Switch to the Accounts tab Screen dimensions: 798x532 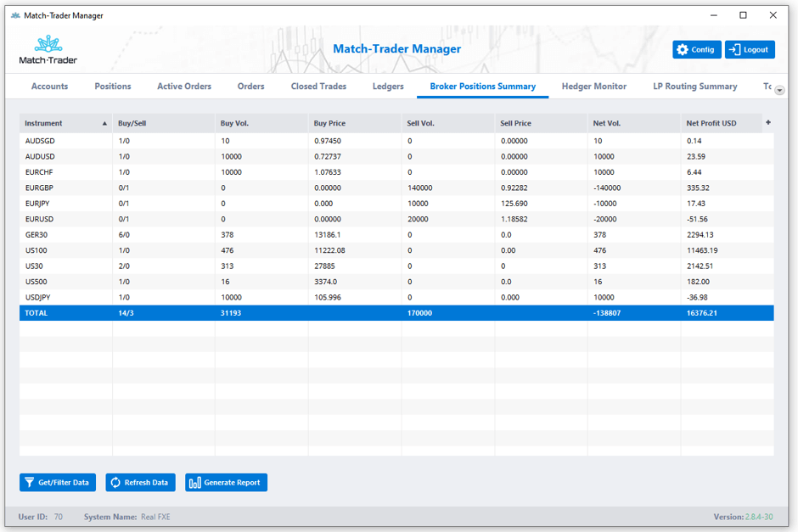point(49,86)
